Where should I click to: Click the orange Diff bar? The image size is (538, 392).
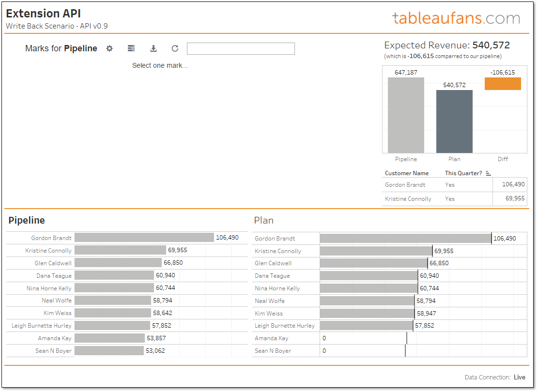(503, 84)
